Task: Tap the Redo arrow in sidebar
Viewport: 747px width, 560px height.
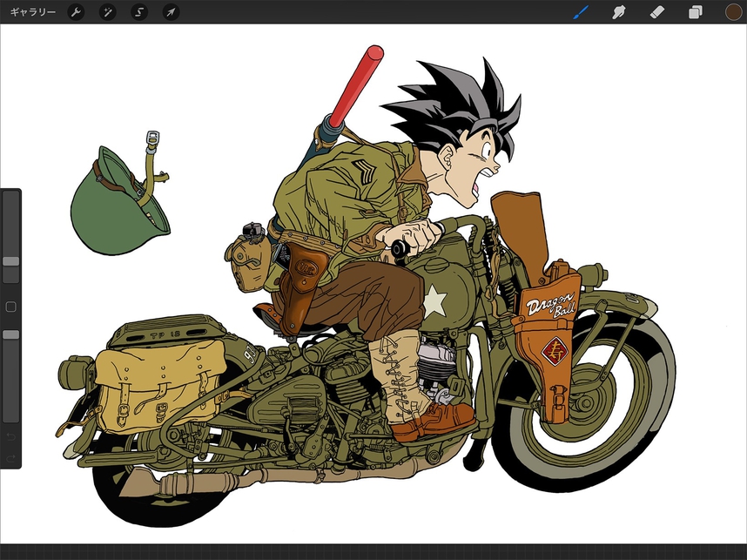Action: (10, 456)
